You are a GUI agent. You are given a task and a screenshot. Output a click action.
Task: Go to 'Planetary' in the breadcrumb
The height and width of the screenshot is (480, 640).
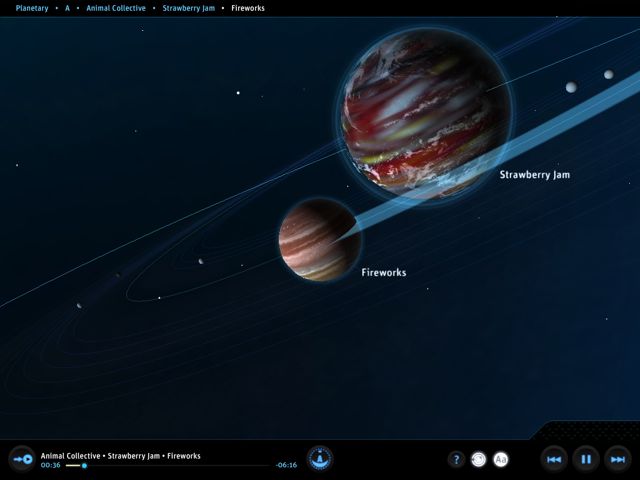(x=32, y=8)
